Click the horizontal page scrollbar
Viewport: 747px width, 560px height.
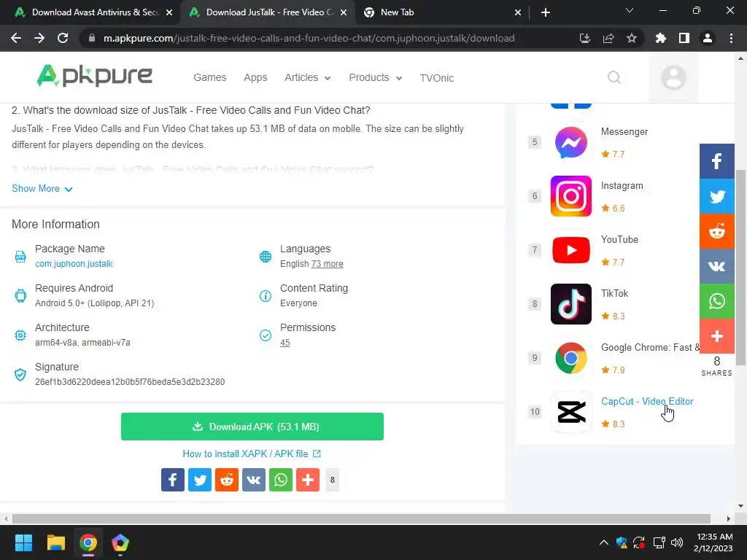(x=361, y=518)
